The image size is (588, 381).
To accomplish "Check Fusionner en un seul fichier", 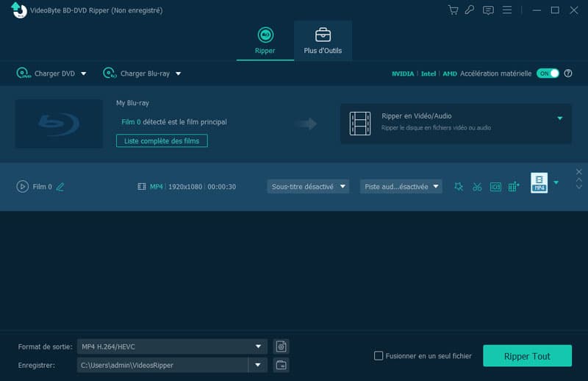I will [x=379, y=356].
